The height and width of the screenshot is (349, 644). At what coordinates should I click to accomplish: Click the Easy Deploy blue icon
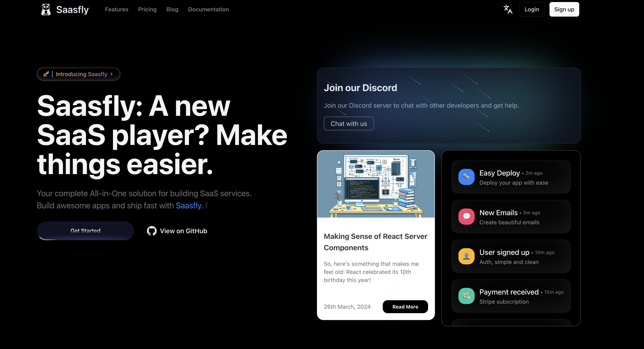tap(466, 177)
